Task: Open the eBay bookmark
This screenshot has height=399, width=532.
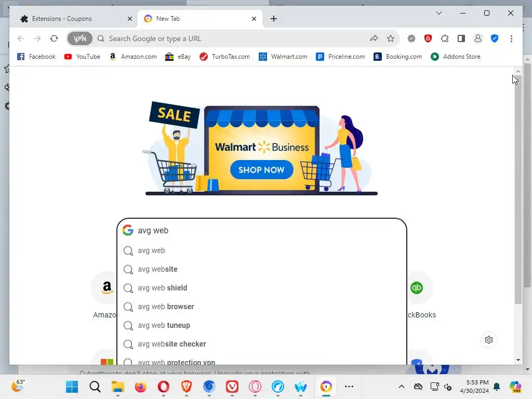Action: click(178, 57)
